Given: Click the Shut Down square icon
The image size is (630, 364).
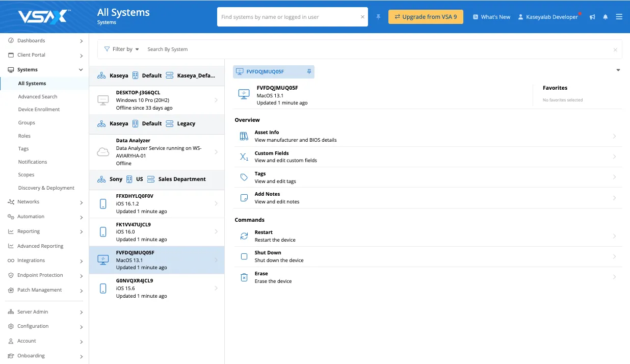Looking at the screenshot, I should click(x=244, y=256).
